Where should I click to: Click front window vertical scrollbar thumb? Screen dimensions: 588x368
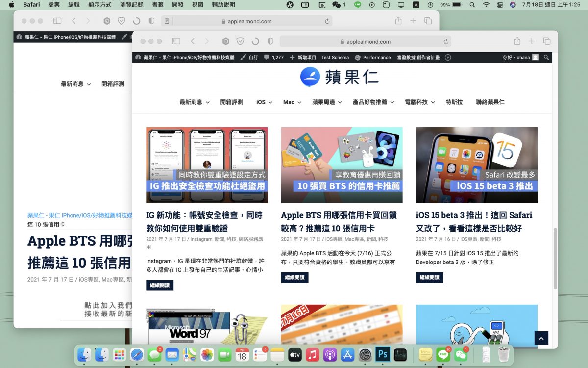tap(555, 258)
